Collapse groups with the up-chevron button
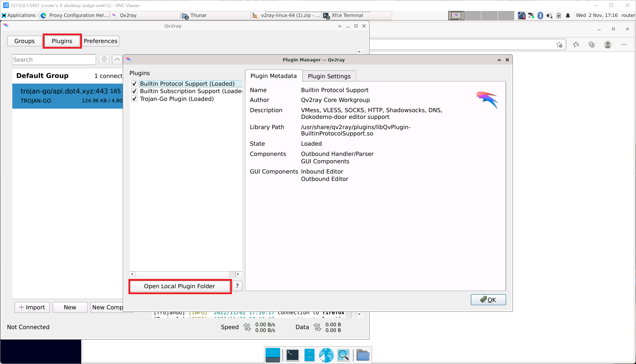Viewport: 636px width, 364px height. pos(117,60)
